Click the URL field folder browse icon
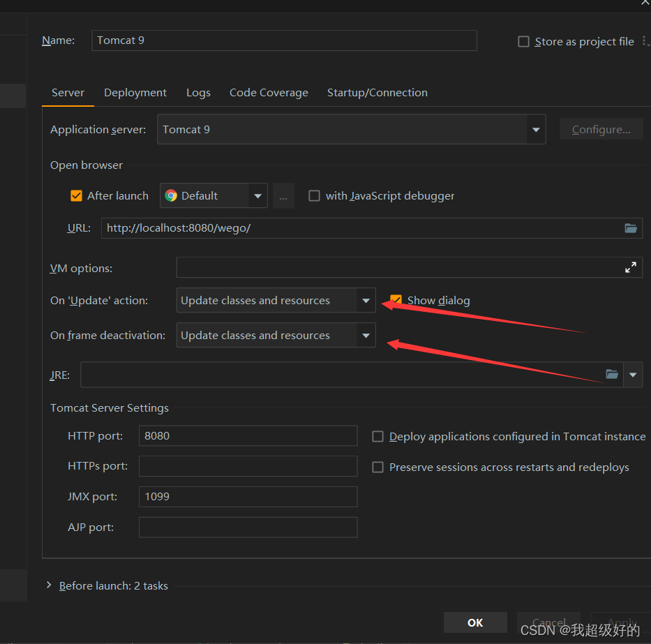 tap(631, 228)
